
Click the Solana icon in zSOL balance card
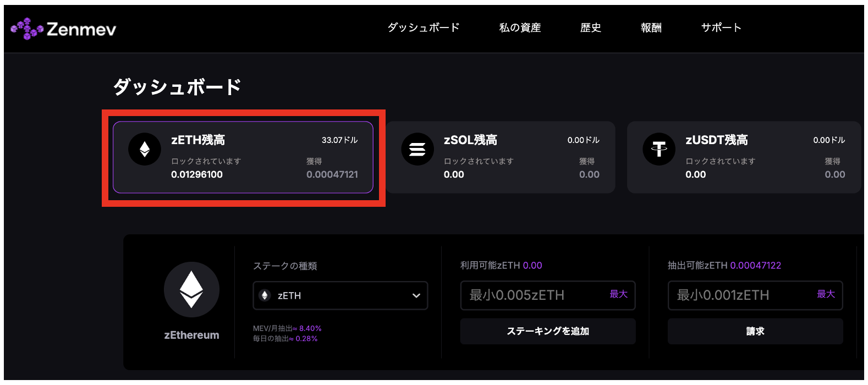pos(417,149)
